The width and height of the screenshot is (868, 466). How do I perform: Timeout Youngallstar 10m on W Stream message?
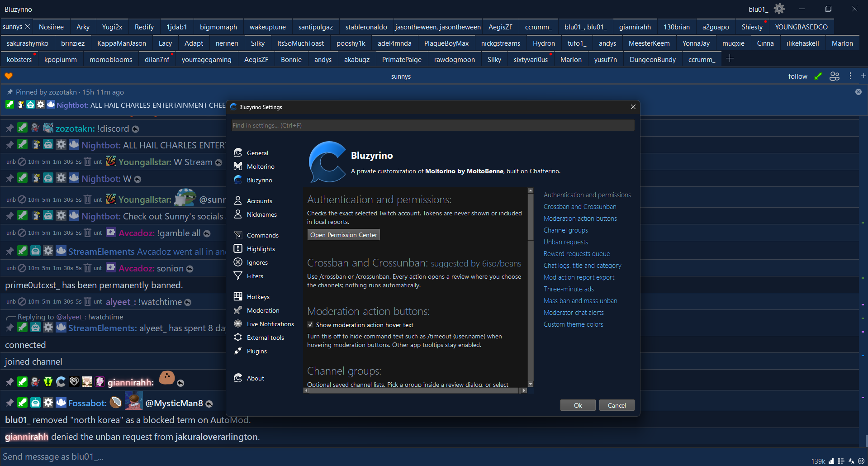tap(33, 162)
